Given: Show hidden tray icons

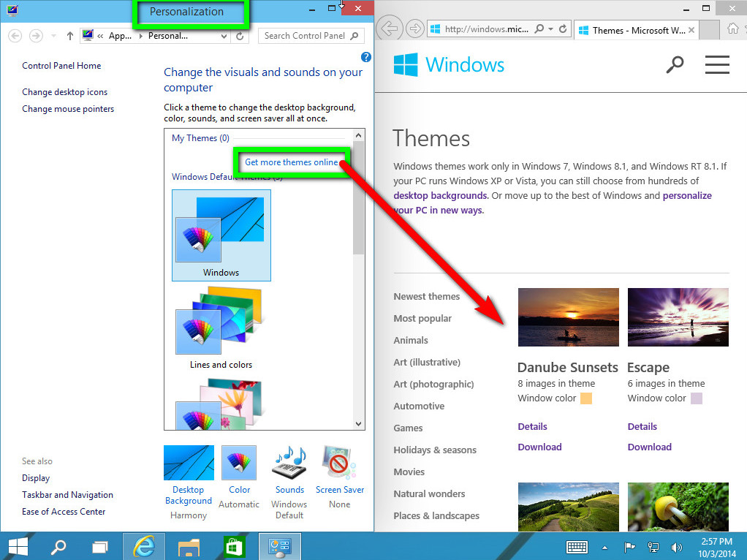Looking at the screenshot, I should click(x=604, y=548).
